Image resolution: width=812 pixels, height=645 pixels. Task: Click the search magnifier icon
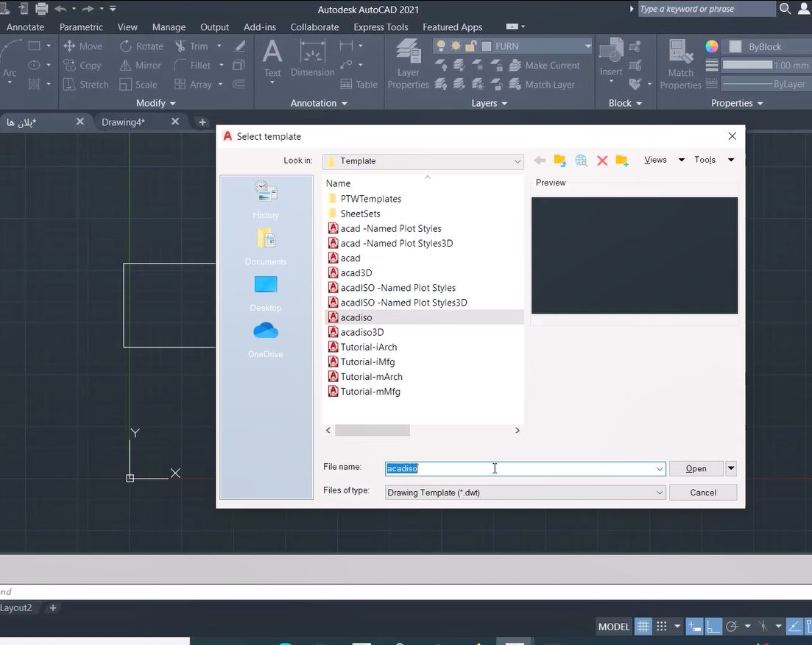(785, 9)
